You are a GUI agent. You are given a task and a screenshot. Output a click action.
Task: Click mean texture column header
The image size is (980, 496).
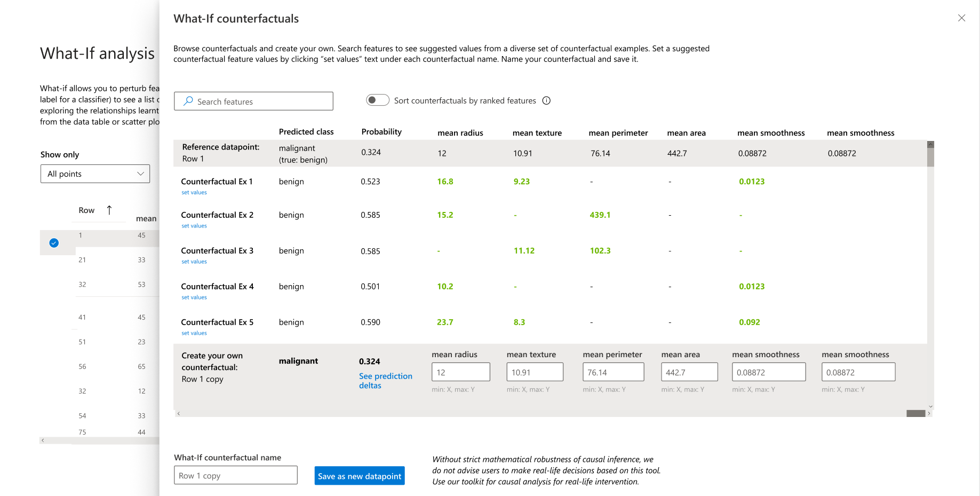coord(537,133)
